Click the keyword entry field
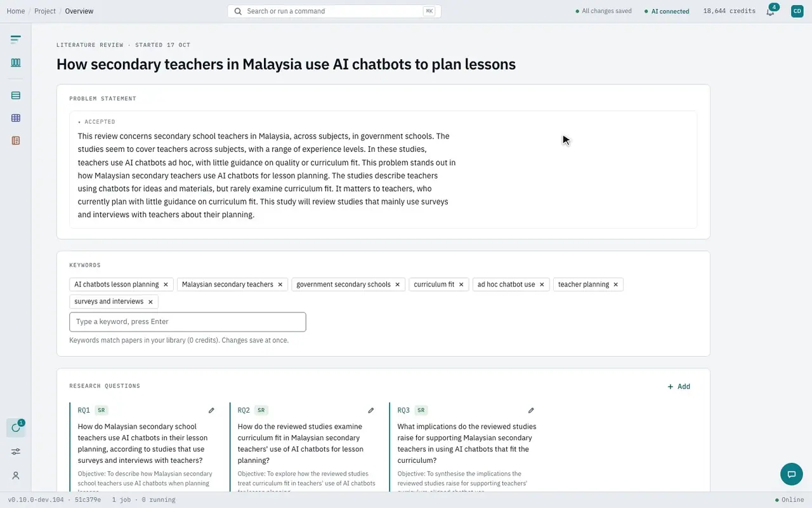 [x=188, y=322]
